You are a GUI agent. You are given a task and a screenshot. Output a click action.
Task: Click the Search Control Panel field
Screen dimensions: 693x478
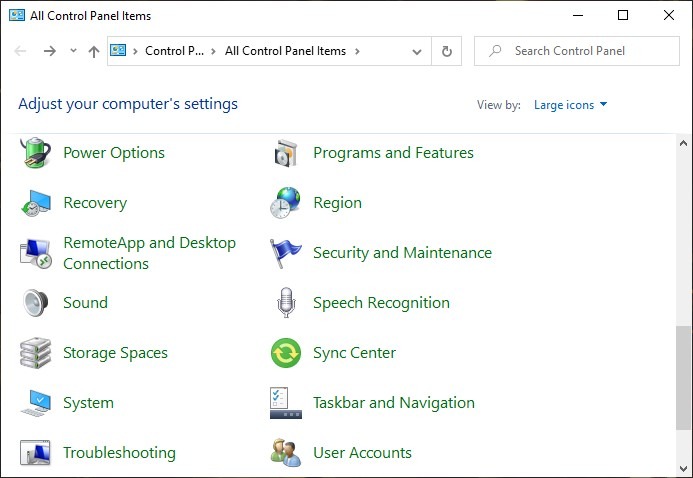point(577,51)
